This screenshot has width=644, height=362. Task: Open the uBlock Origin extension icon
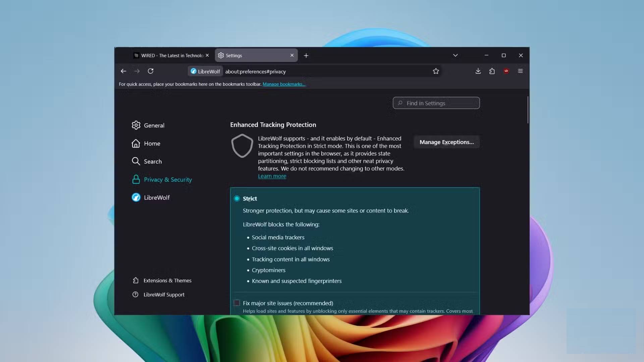[x=506, y=71]
